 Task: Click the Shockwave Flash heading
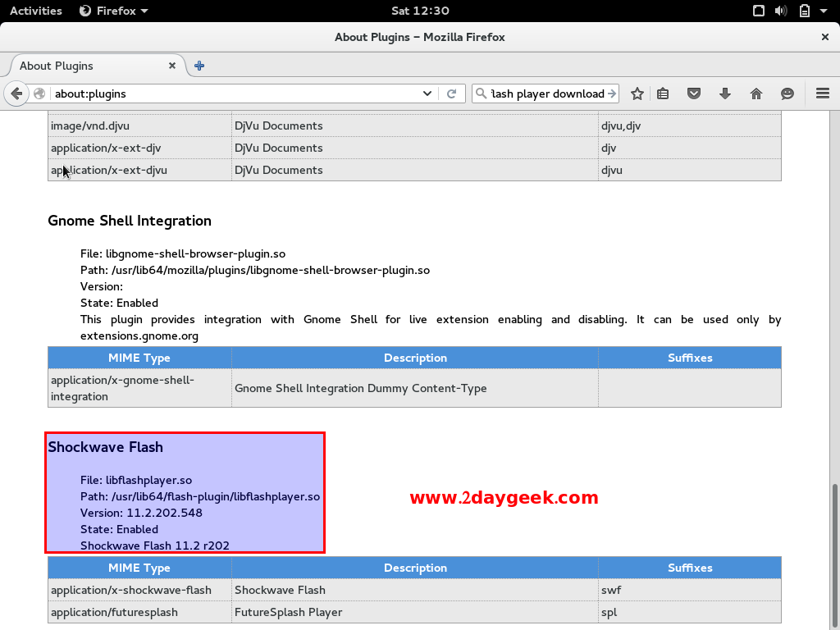coord(106,447)
